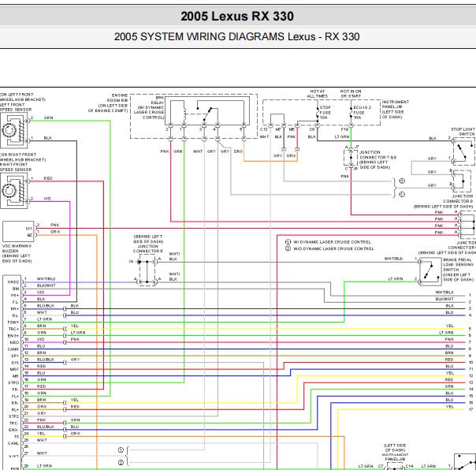Click the 'HOT IN ON OR START' label
476x470 pixels.
351,94
